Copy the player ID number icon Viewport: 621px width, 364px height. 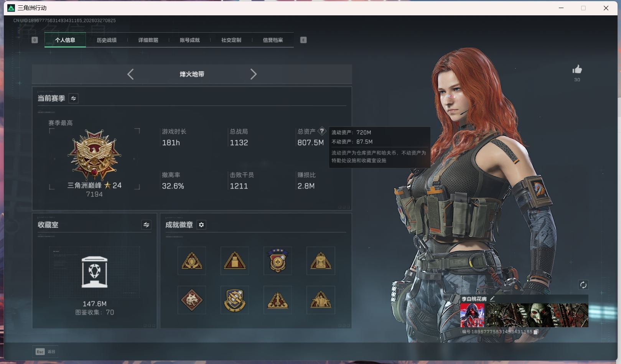(x=536, y=331)
